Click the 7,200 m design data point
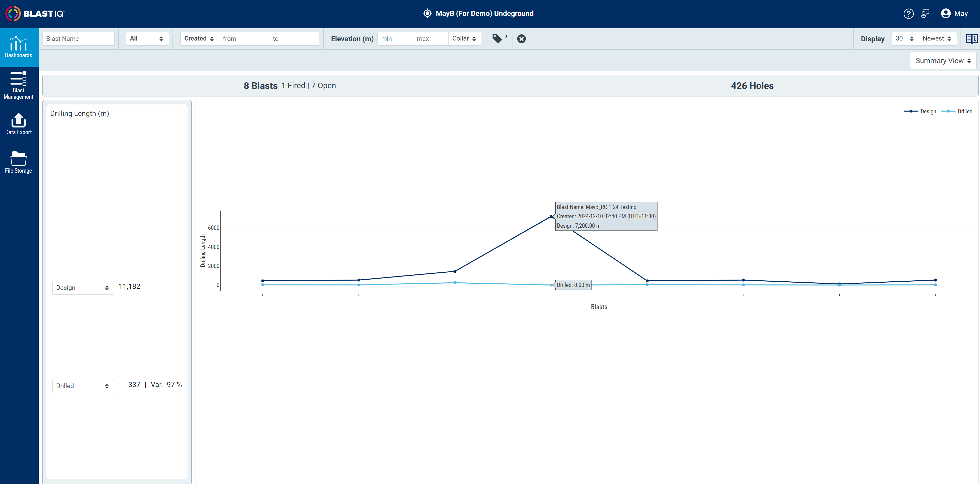 pyautogui.click(x=551, y=216)
